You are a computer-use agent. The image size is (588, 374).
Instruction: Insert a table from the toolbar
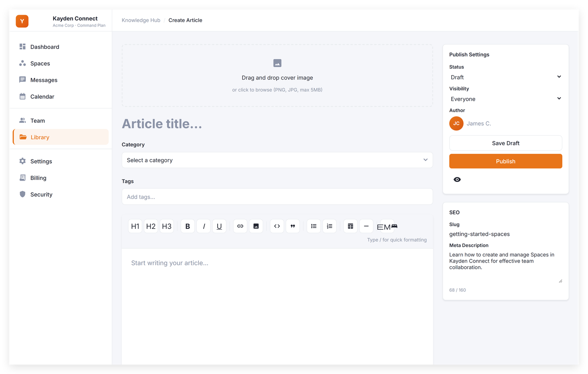[x=350, y=226]
